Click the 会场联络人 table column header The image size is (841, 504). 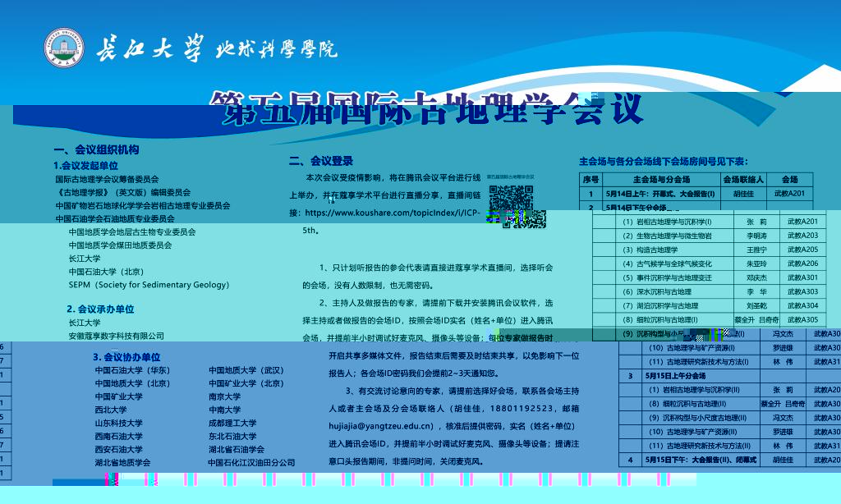(x=744, y=179)
